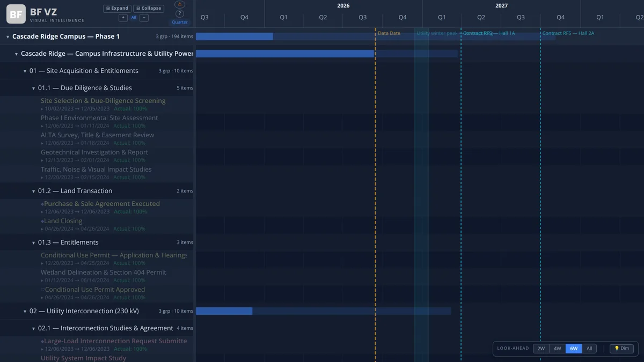Click the Contract RFS — Hall 1A marker
Image resolution: width=644 pixels, height=362 pixels.
click(489, 33)
